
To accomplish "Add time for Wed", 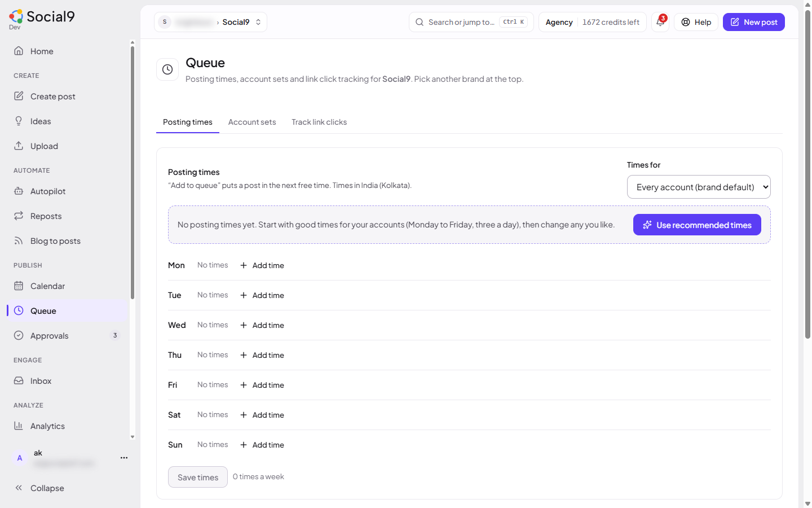I will click(x=262, y=325).
